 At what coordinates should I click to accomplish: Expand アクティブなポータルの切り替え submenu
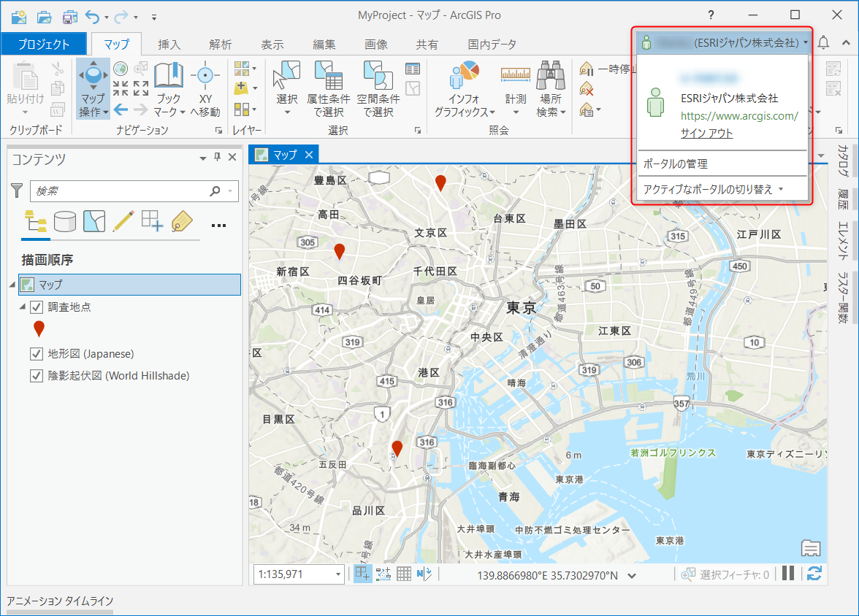pos(722,190)
